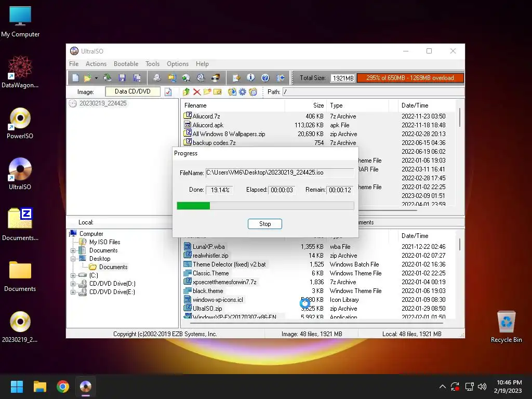The height and width of the screenshot is (399, 532).
Task: Expand the CD/DVD Drive(D:) node
Action: pos(73,284)
